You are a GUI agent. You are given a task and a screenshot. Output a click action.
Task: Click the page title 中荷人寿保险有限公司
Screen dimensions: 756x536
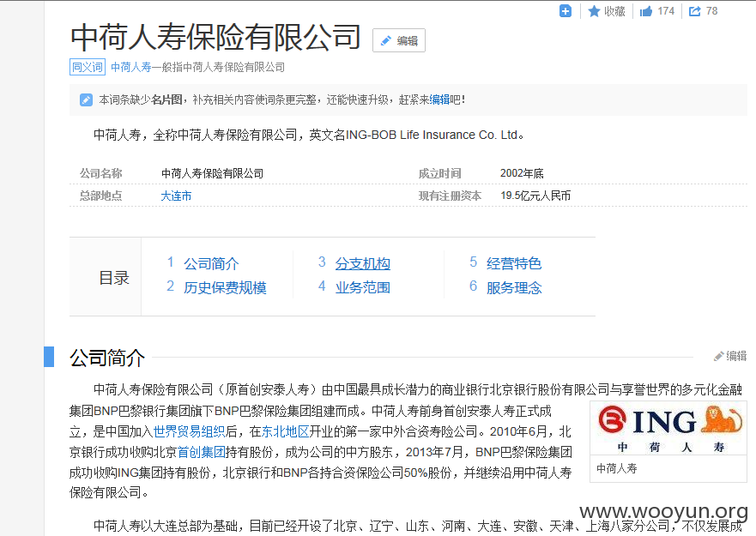pos(215,37)
